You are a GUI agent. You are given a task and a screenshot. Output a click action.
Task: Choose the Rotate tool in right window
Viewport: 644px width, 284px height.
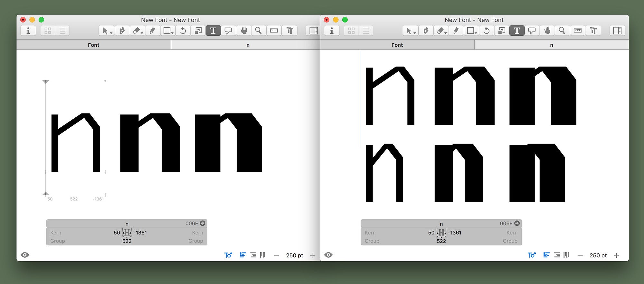tap(487, 31)
